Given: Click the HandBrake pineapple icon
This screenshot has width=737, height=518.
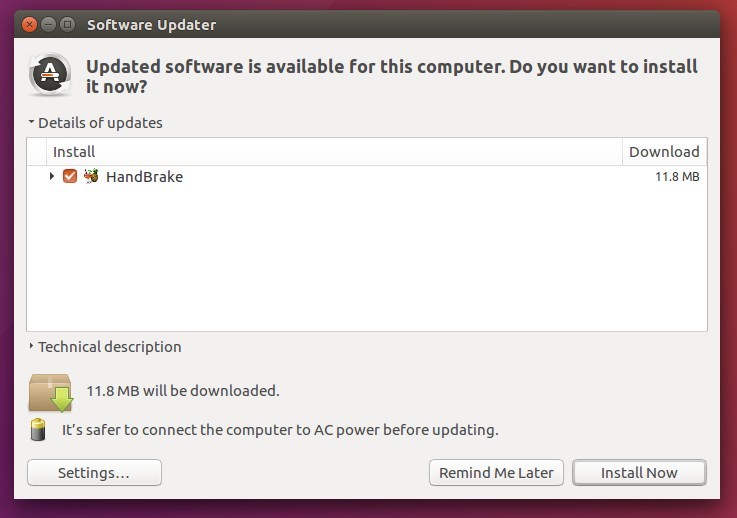Looking at the screenshot, I should [x=91, y=176].
